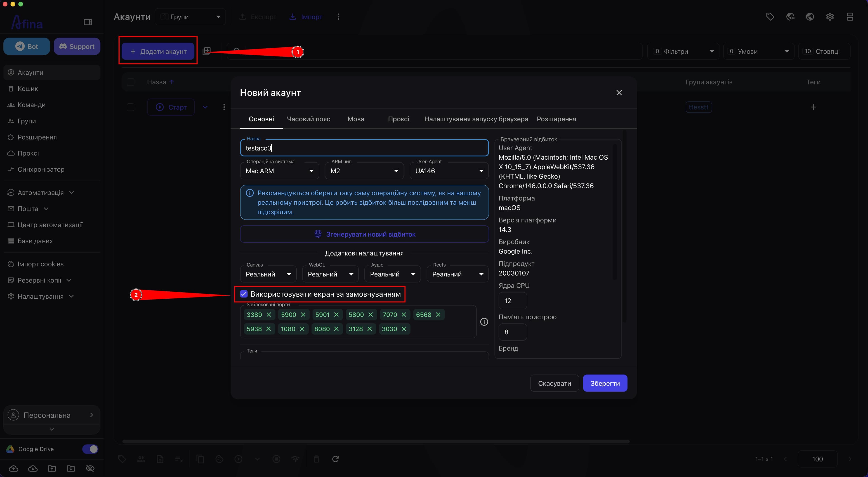This screenshot has width=868, height=477.
Task: Click the Додати акаунт button
Action: 158,51
